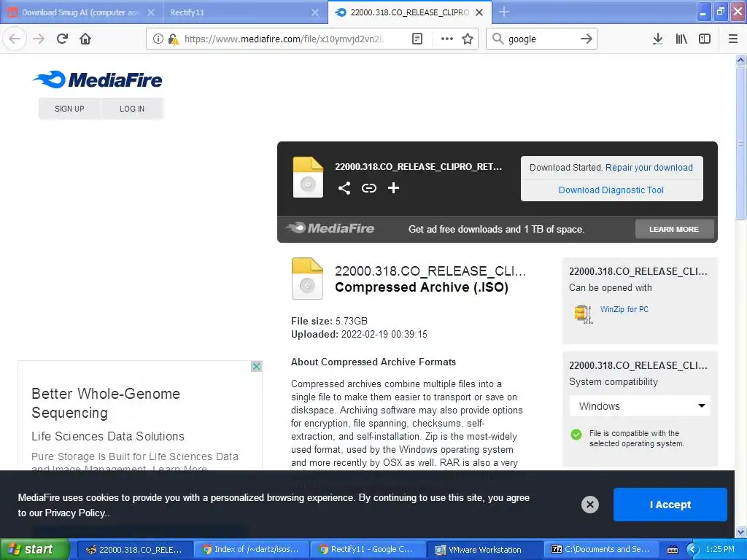This screenshot has width=747, height=560.
Task: Expand the Windows system compatibility dropdown
Action: point(640,406)
